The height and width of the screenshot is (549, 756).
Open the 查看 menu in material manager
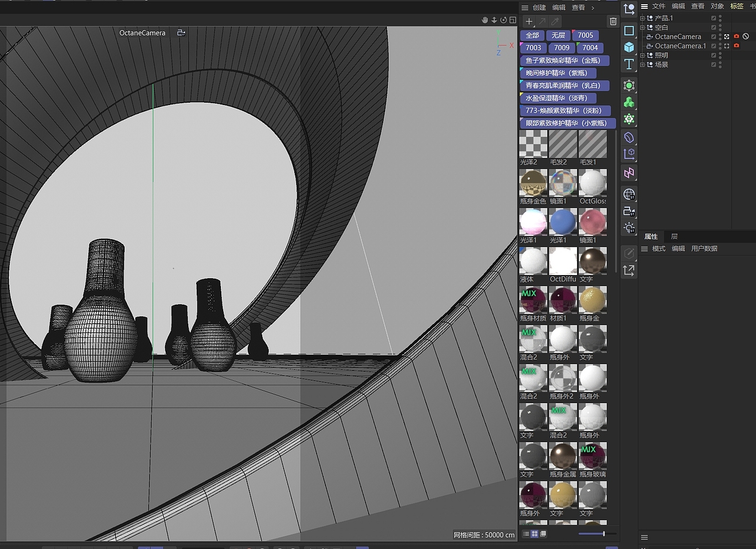coord(578,8)
